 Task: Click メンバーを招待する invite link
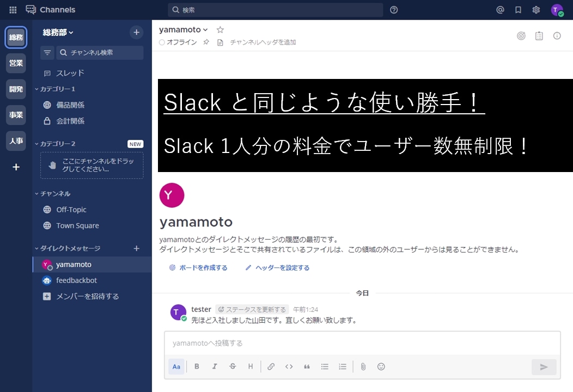tap(92, 296)
